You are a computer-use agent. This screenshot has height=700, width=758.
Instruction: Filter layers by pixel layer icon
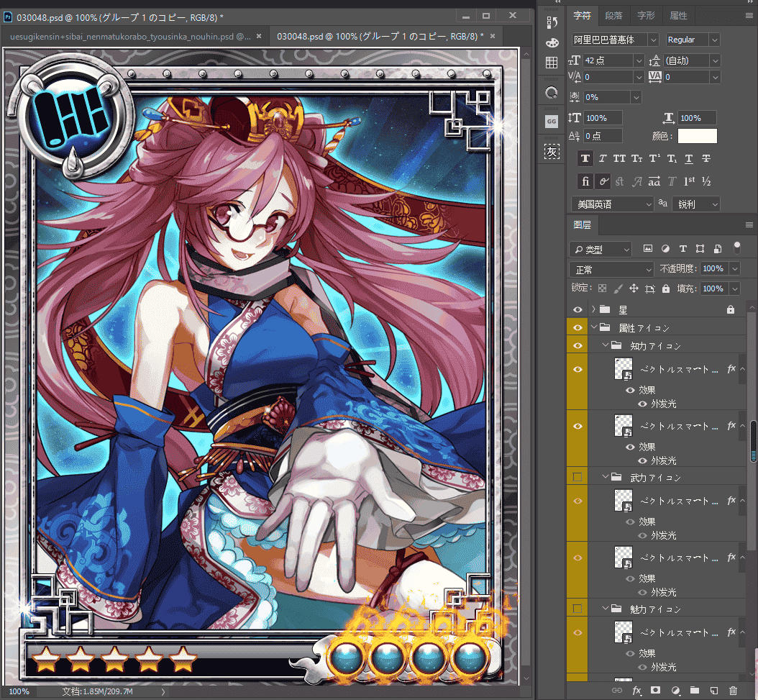(648, 249)
